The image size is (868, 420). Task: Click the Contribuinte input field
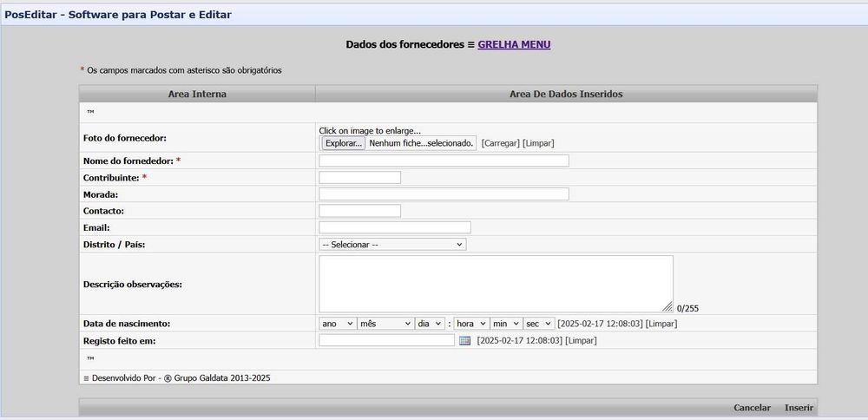tap(360, 178)
